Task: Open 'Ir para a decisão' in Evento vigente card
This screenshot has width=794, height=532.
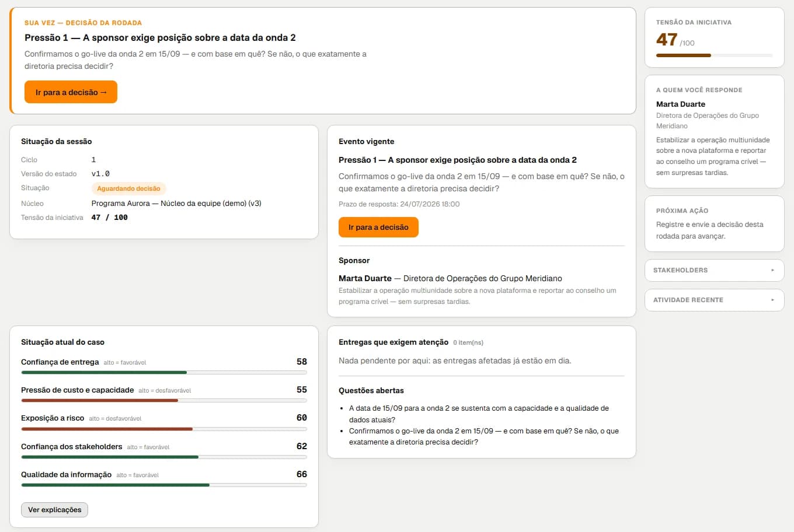Action: coord(378,227)
